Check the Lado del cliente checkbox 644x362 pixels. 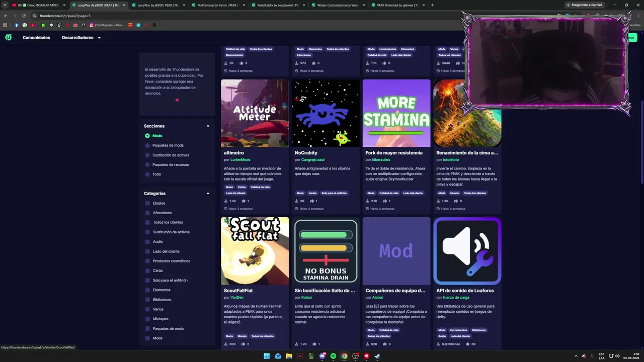(x=147, y=251)
